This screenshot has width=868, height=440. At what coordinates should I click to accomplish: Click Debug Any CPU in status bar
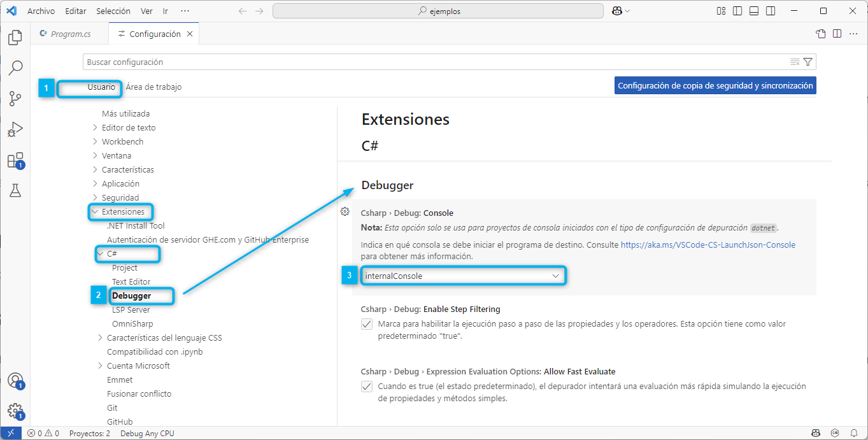tap(147, 433)
